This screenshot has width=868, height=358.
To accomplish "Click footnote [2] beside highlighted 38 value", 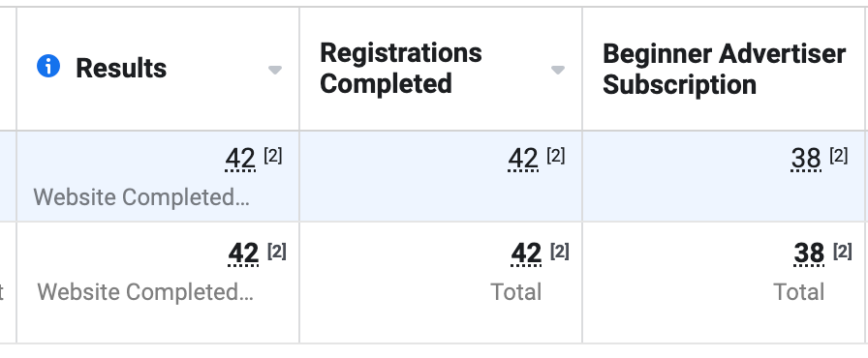I will point(839,156).
